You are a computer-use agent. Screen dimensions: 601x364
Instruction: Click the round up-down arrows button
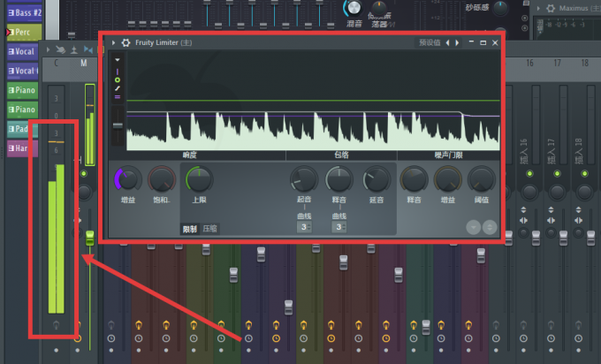click(x=490, y=228)
